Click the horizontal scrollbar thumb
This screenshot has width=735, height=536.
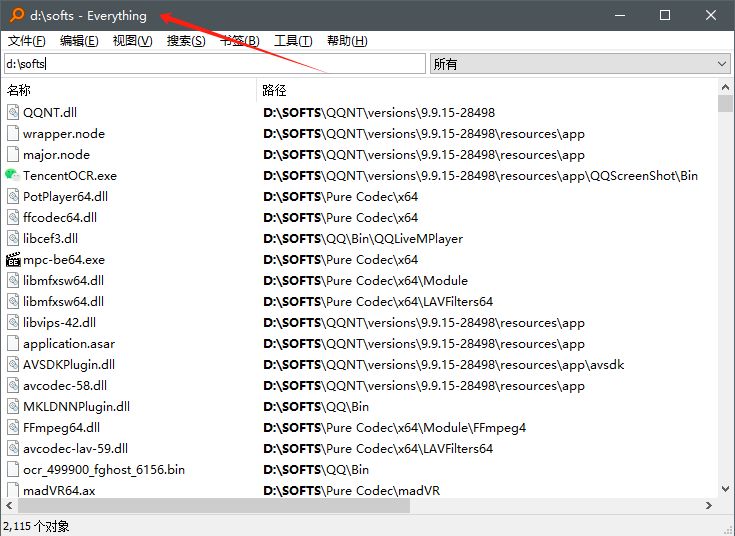click(x=214, y=506)
